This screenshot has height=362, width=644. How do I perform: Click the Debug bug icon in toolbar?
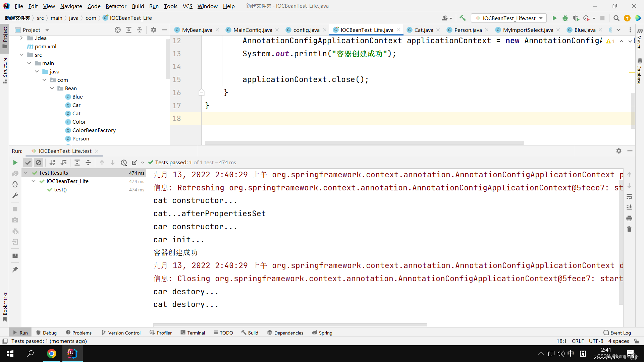565,18
